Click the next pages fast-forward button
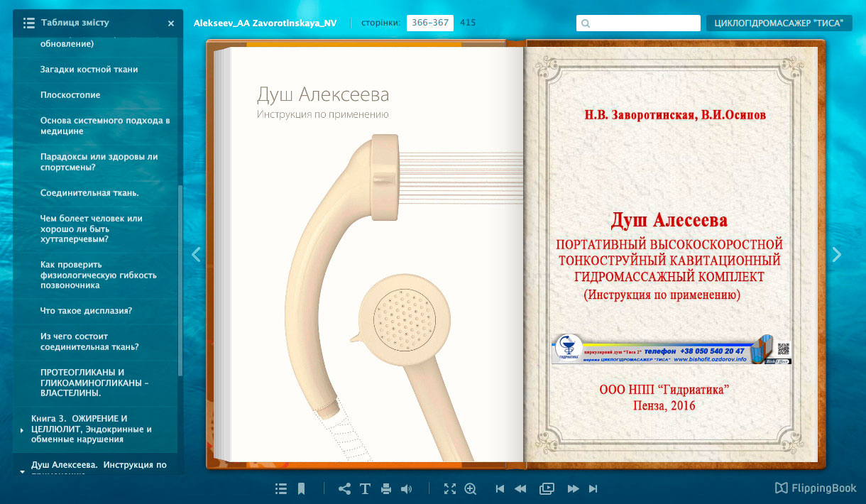This screenshot has height=504, width=866. (573, 488)
